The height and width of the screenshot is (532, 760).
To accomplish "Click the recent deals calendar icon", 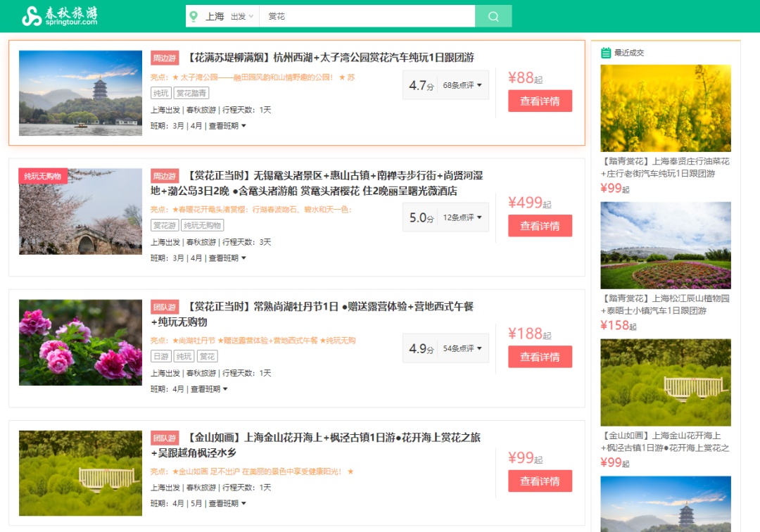I will (x=605, y=53).
